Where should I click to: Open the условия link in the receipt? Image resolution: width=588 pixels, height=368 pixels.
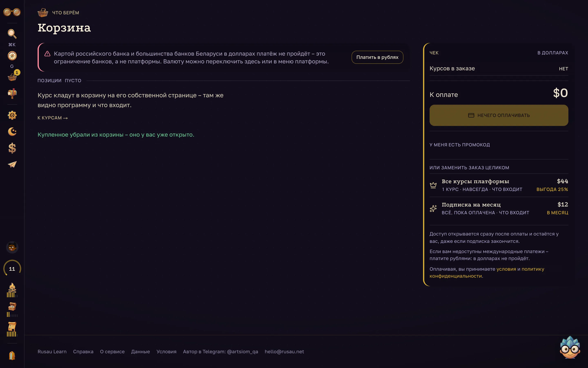coord(506,269)
